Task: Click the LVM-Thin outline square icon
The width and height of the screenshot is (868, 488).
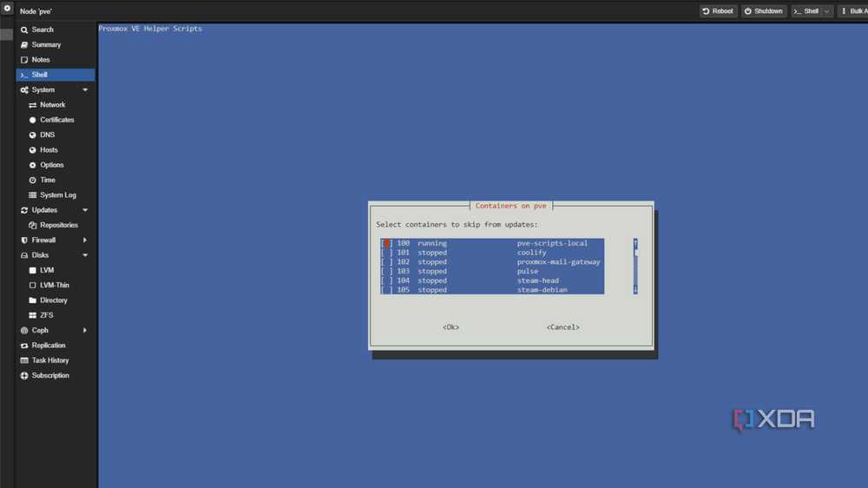Action: click(33, 286)
